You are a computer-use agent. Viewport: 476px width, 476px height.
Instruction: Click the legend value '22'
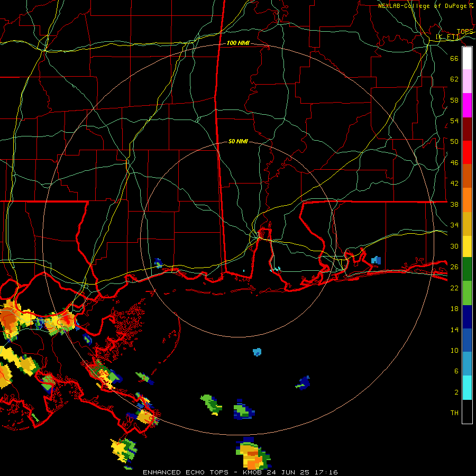coord(454,288)
